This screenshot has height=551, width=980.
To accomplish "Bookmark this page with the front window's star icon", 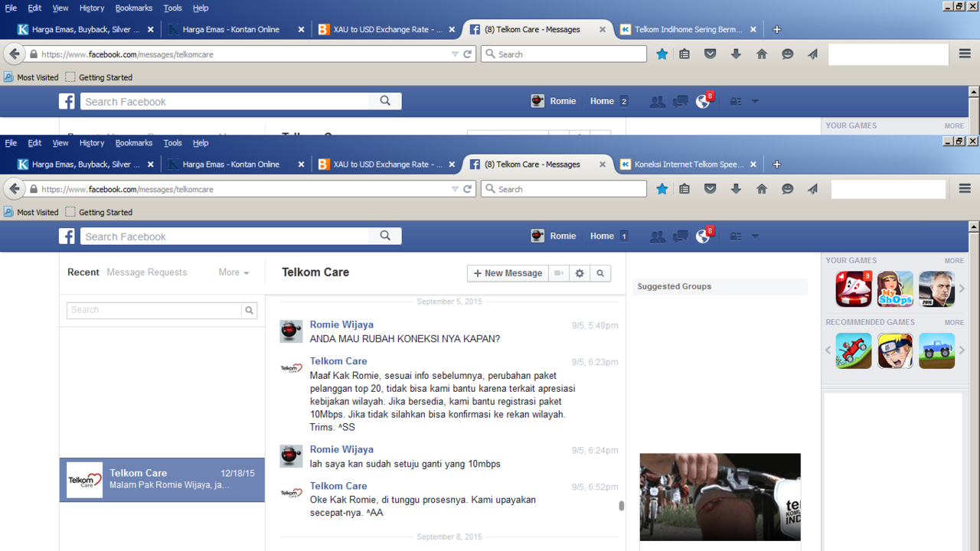I will coord(662,189).
